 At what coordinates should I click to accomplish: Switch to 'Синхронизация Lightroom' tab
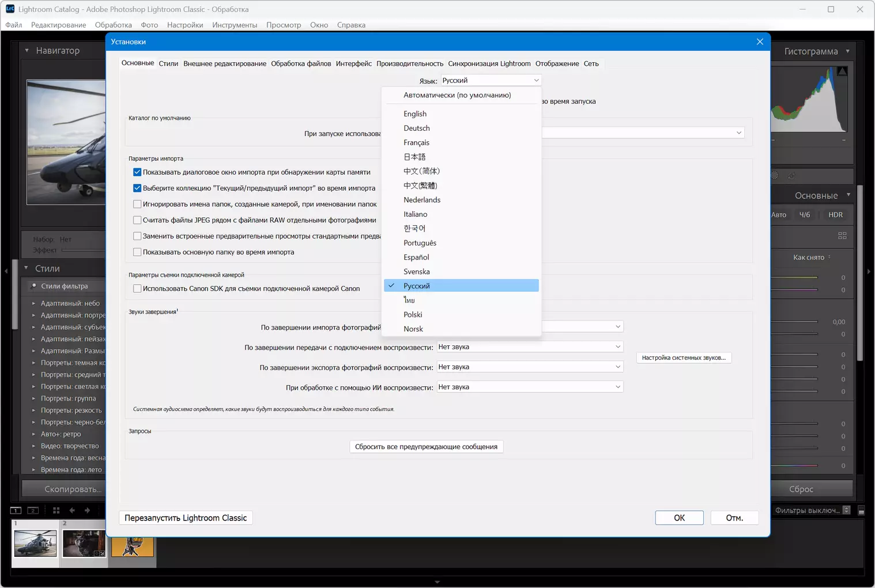[x=489, y=63]
